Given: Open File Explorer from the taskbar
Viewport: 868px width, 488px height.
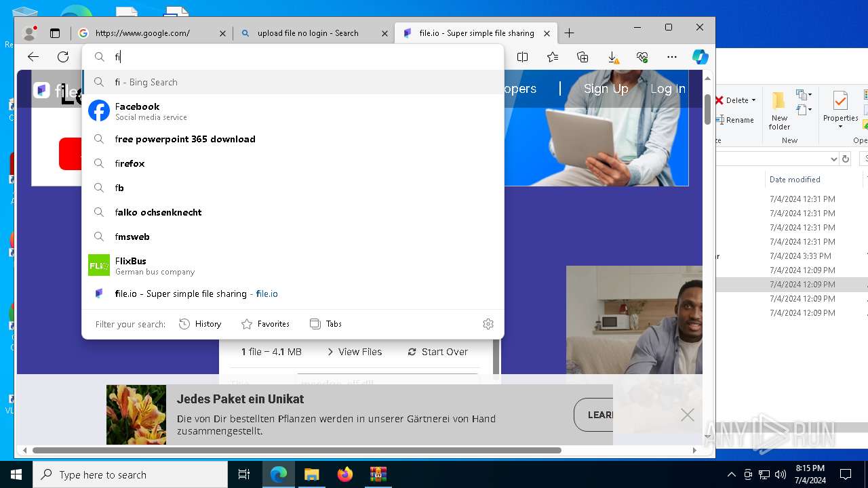Looking at the screenshot, I should (311, 474).
